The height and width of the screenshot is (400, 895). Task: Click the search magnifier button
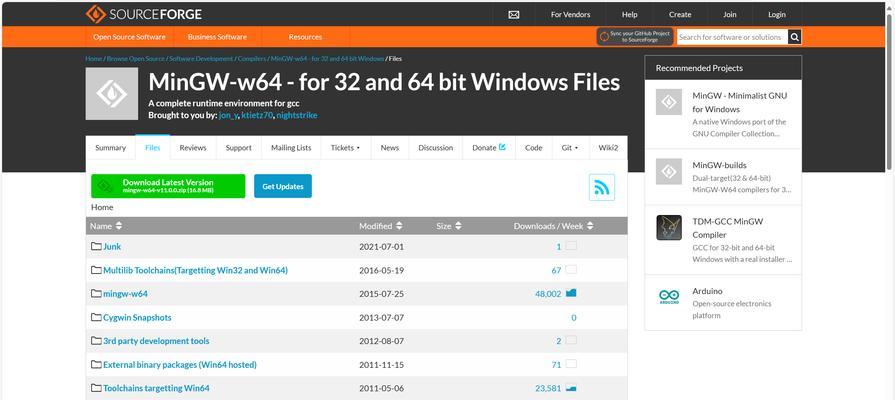click(795, 37)
